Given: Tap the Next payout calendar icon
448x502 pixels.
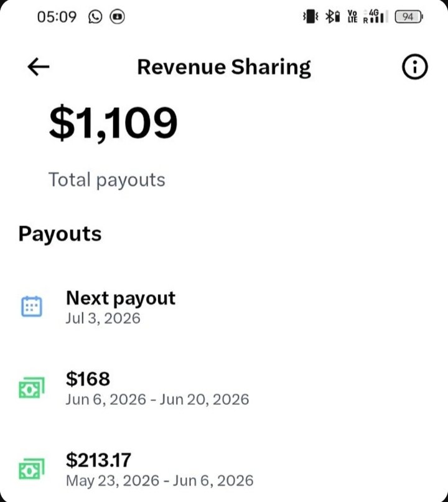Looking at the screenshot, I should (x=31, y=306).
